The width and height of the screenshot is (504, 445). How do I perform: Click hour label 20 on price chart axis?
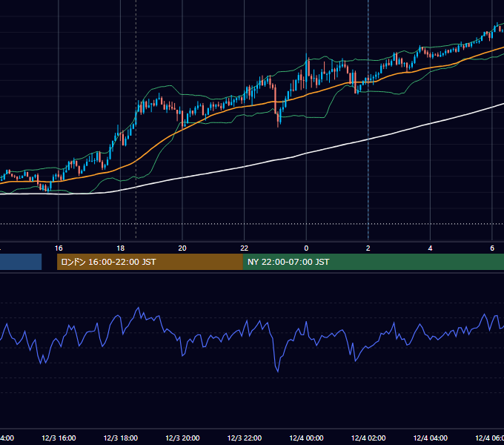pyautogui.click(x=182, y=248)
